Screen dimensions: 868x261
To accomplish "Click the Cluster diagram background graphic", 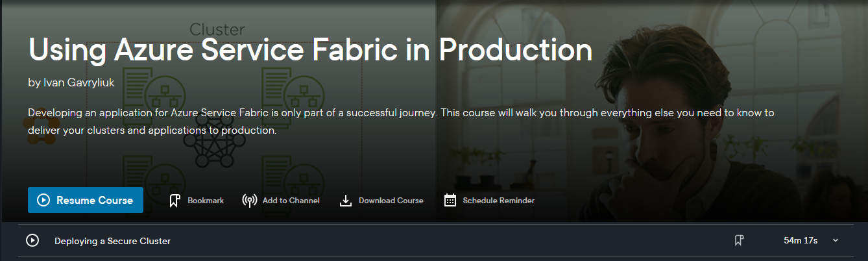I will coord(216,30).
